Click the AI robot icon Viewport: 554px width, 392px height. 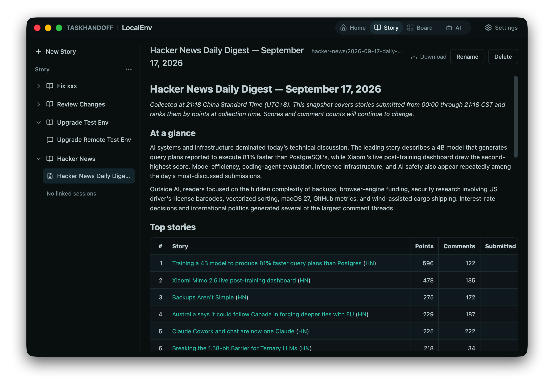[449, 28]
